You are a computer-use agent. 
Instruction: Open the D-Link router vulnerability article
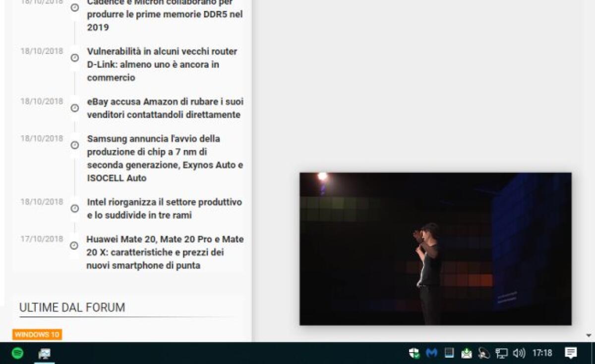tap(162, 64)
